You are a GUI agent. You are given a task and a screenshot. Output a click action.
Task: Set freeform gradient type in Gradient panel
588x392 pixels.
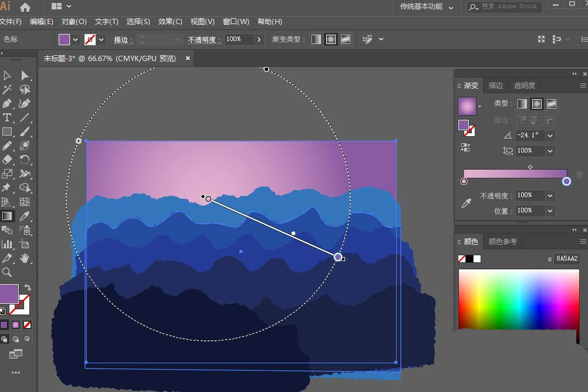coord(551,104)
